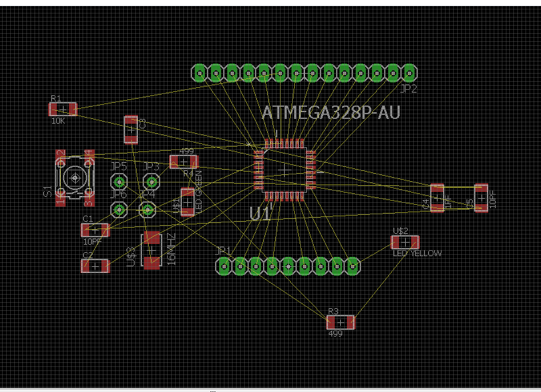
Task: Select the R3 499 resistor footprint
Action: point(341,322)
